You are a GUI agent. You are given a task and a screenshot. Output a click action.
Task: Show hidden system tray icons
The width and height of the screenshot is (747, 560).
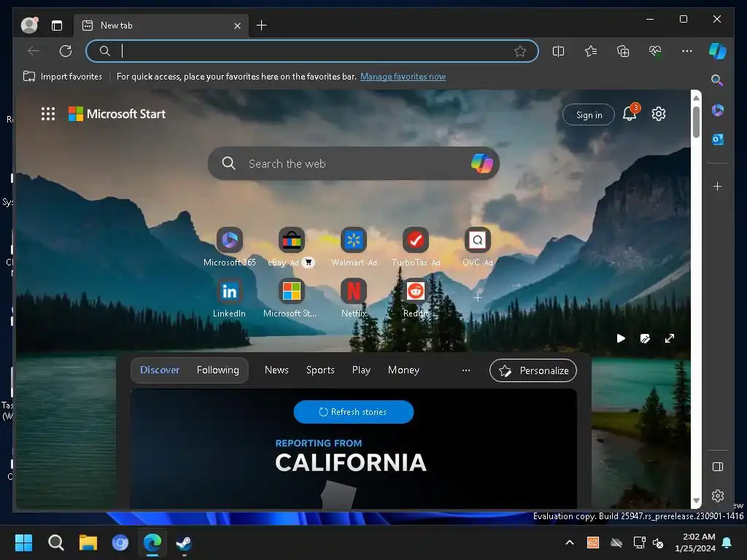569,542
